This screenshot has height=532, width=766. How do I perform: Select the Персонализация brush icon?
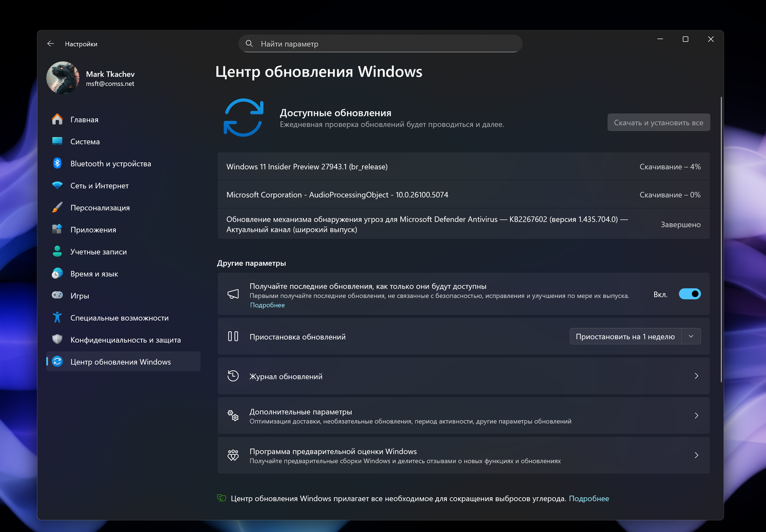click(x=57, y=207)
